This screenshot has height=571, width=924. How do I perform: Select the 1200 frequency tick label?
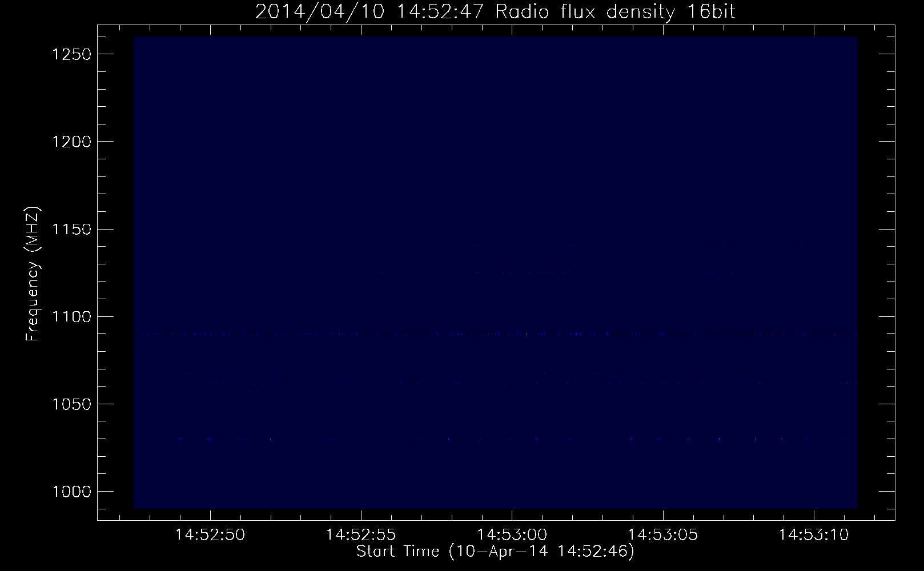coord(71,142)
